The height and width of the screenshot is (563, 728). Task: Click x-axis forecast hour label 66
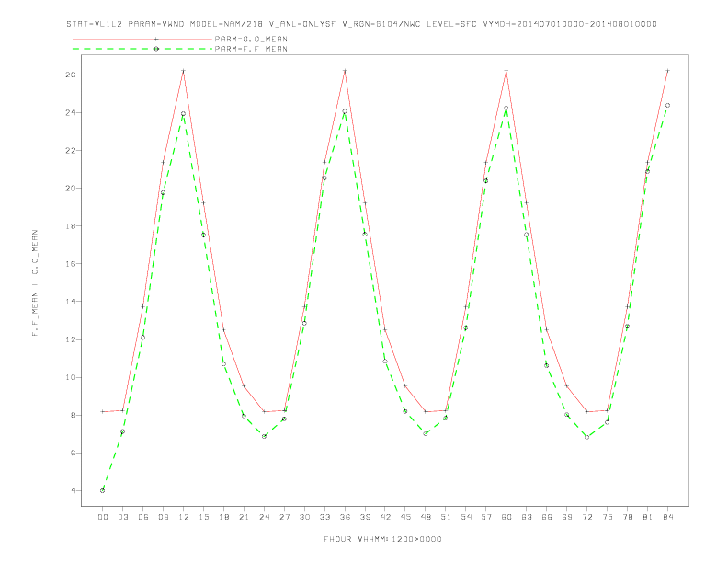coord(547,517)
